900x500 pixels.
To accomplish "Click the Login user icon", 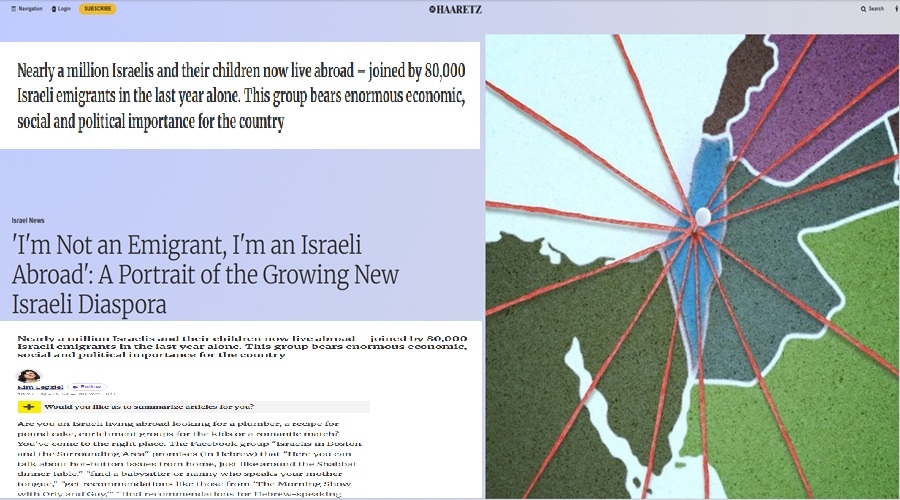I will (51, 8).
